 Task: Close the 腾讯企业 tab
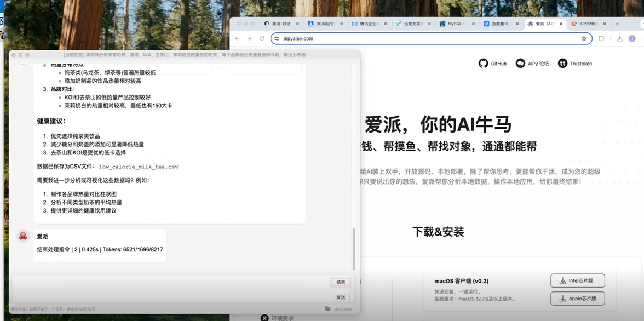tap(386, 24)
